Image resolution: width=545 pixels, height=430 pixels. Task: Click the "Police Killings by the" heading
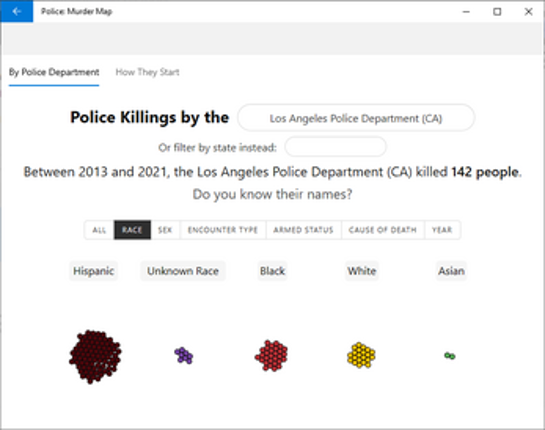click(x=149, y=117)
